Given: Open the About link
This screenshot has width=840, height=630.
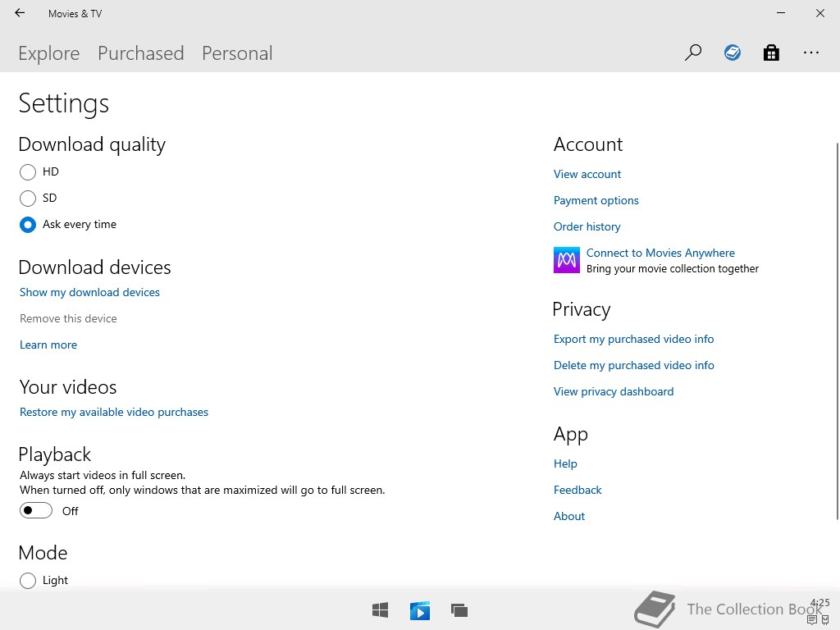Looking at the screenshot, I should [x=569, y=516].
